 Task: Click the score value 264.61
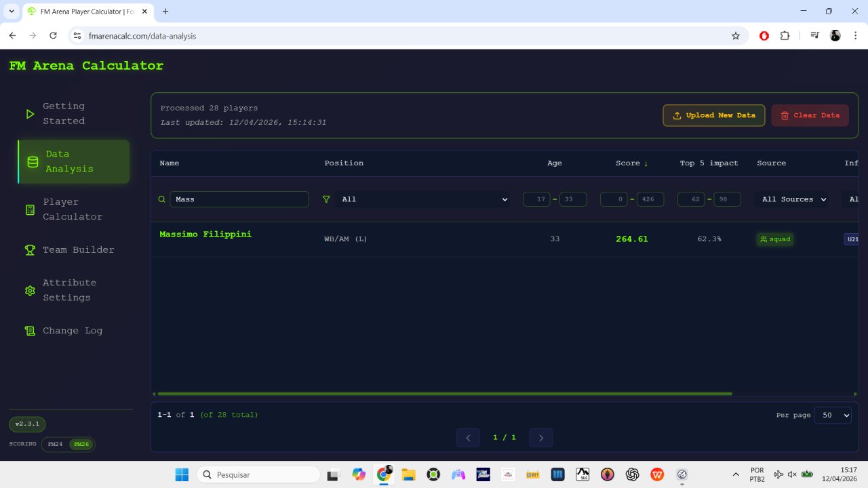pos(632,239)
